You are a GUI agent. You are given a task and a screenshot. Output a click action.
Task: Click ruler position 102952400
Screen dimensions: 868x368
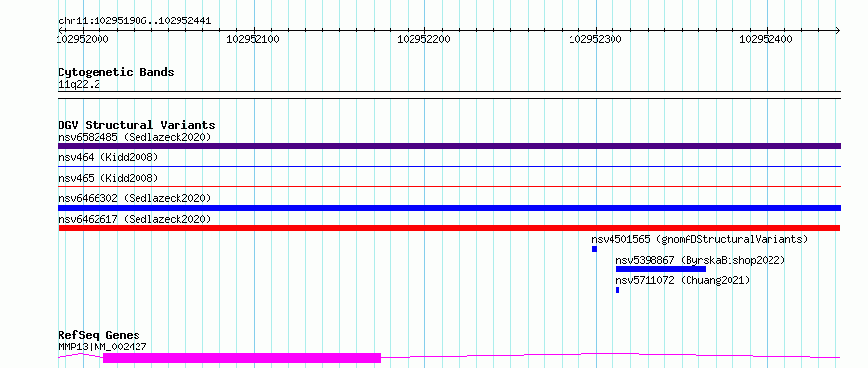767,39
